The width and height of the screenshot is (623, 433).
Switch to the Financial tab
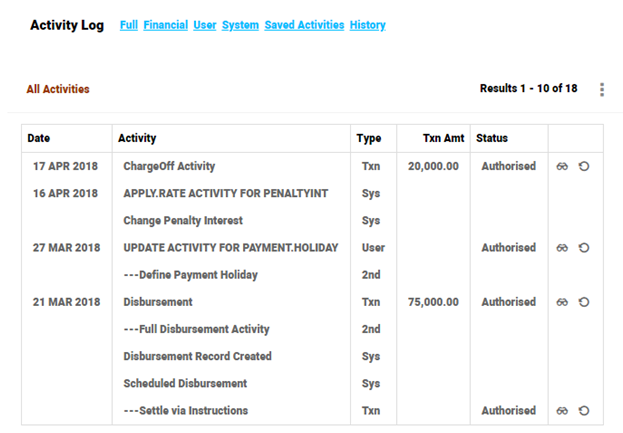165,25
